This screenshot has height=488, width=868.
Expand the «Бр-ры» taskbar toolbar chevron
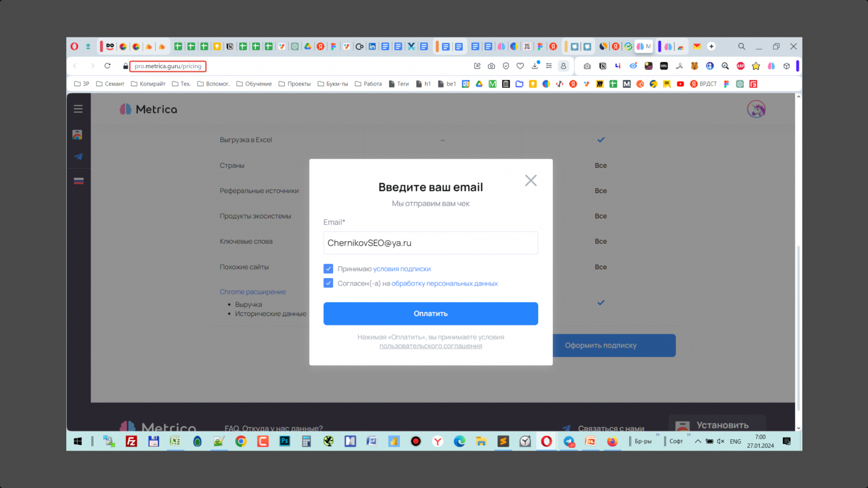pyautogui.click(x=658, y=435)
